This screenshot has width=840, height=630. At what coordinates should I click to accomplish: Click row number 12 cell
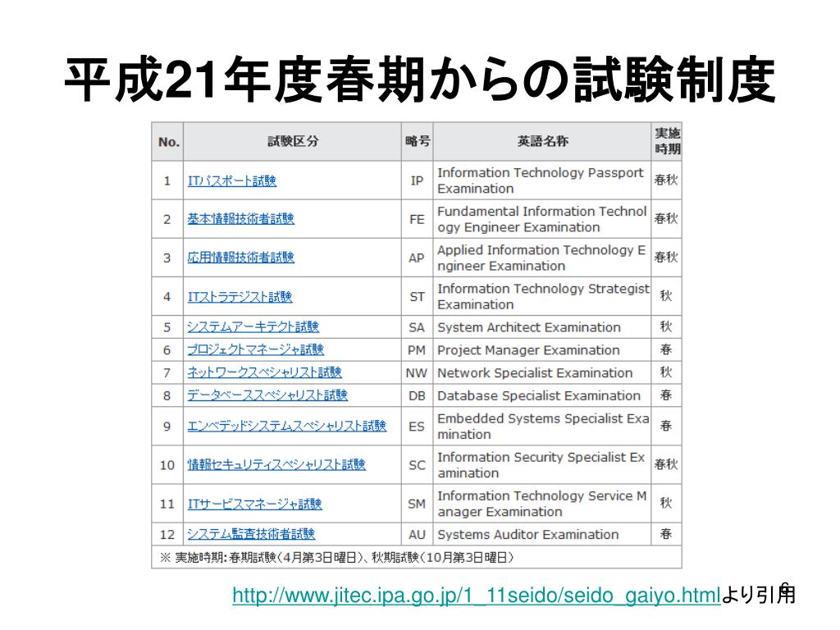[167, 535]
